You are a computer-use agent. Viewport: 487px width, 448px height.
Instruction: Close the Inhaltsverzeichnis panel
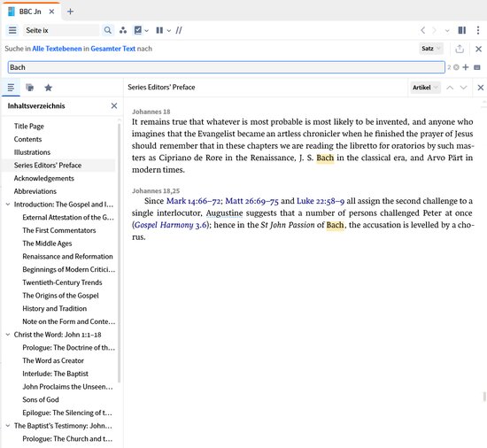tap(114, 106)
